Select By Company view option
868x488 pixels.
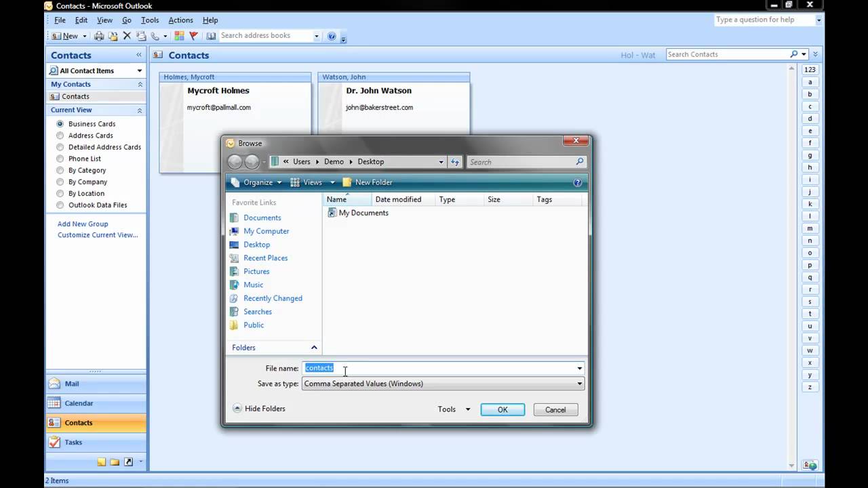point(82,182)
